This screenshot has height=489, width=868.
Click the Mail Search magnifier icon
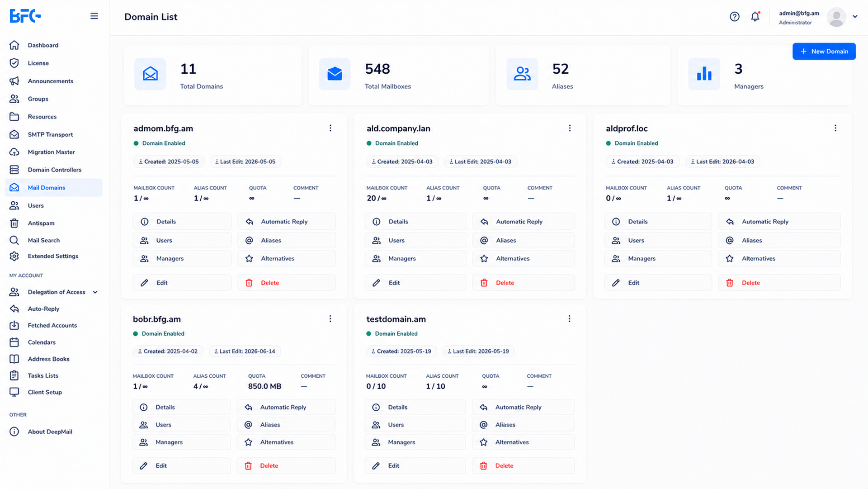pyautogui.click(x=14, y=240)
